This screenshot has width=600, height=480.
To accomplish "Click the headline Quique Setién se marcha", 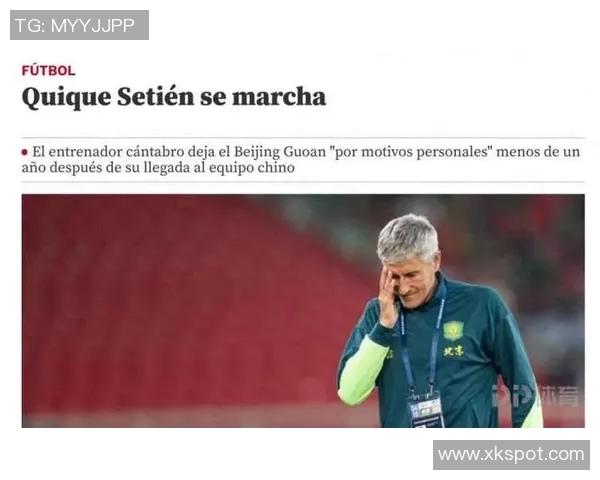I will click(174, 97).
